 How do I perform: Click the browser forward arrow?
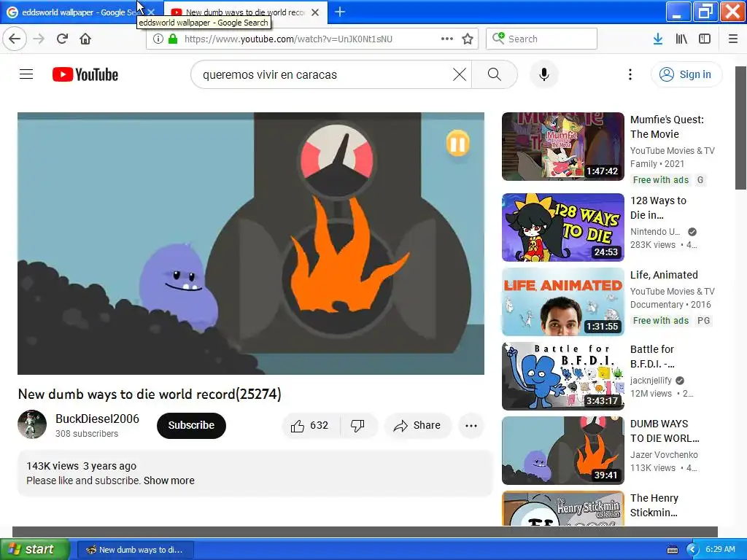click(39, 39)
